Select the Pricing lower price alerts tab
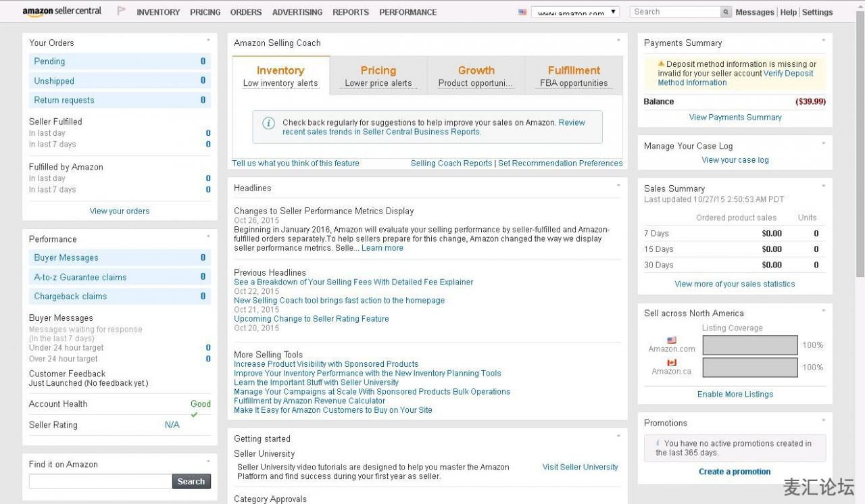 click(378, 76)
